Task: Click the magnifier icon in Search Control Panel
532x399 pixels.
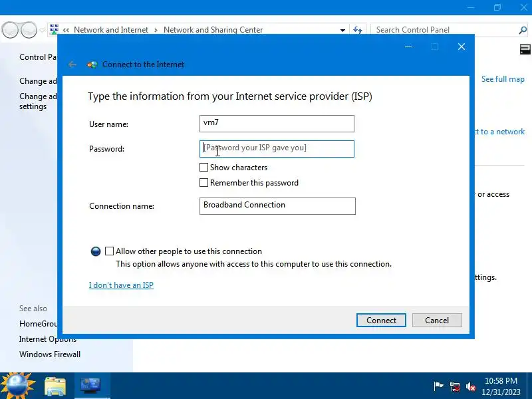Action: pyautogui.click(x=523, y=30)
